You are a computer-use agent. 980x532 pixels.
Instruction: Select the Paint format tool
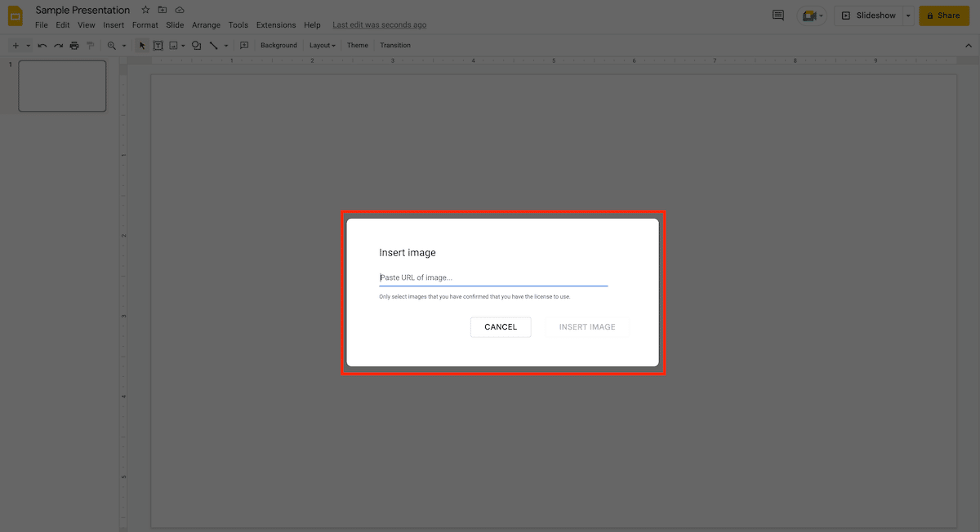click(x=91, y=45)
